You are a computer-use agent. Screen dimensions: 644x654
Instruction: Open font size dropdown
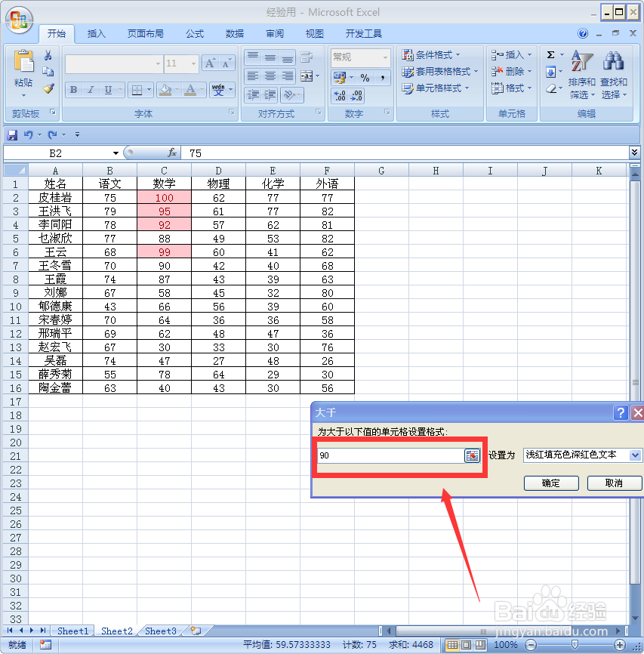pos(193,63)
